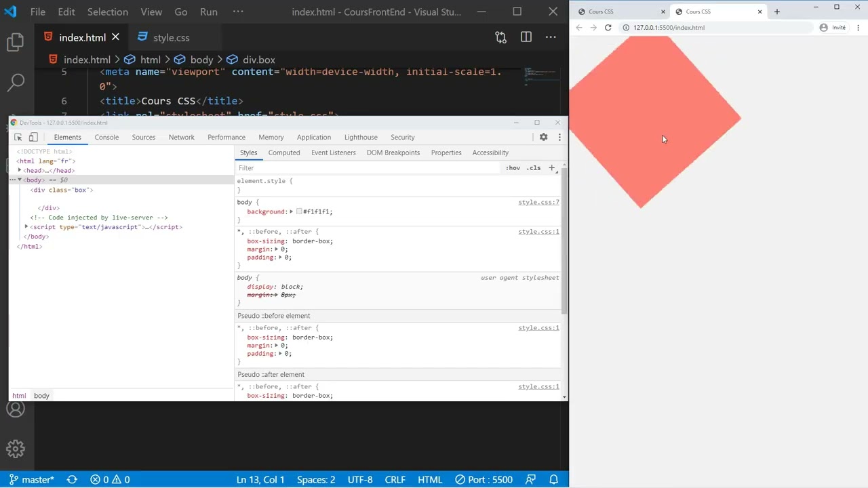Click the div.box breadcrumb in editor

click(x=251, y=60)
